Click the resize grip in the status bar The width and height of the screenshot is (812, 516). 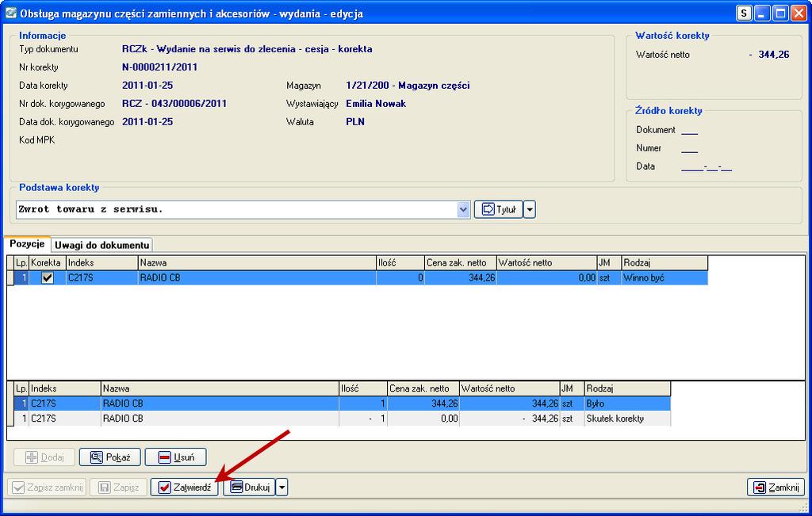pos(802,506)
